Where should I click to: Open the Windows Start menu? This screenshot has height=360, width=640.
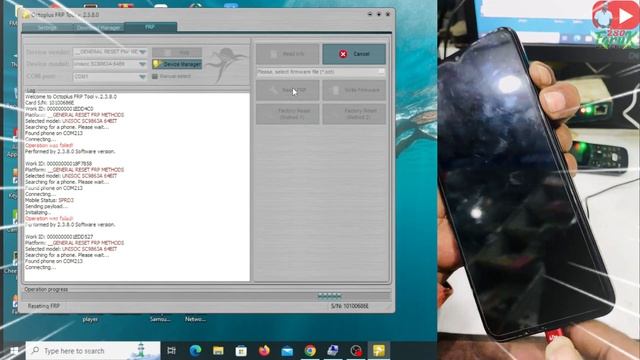[14, 351]
